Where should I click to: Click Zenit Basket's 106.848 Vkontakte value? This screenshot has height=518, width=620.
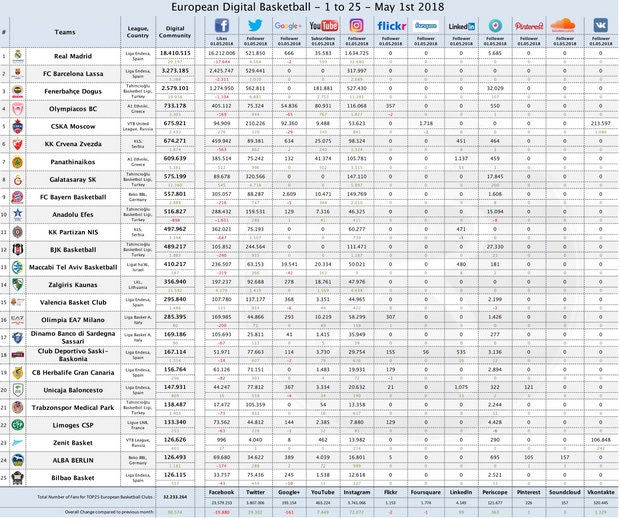[x=601, y=440]
